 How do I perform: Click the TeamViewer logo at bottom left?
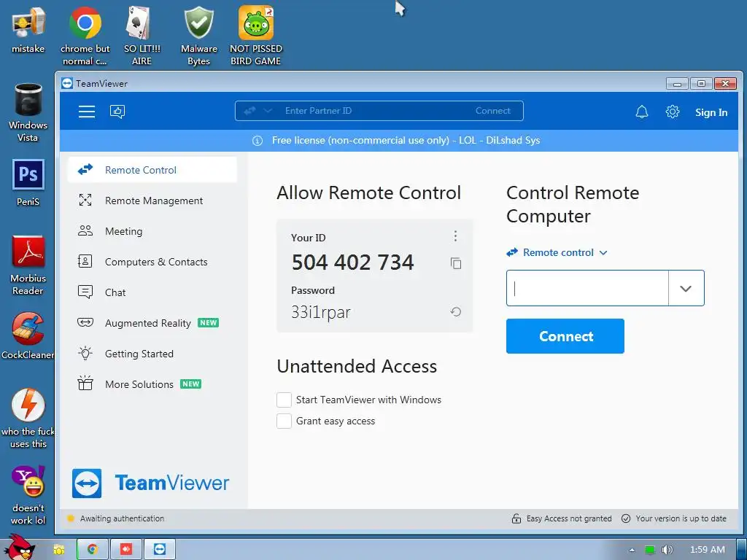pyautogui.click(x=150, y=483)
